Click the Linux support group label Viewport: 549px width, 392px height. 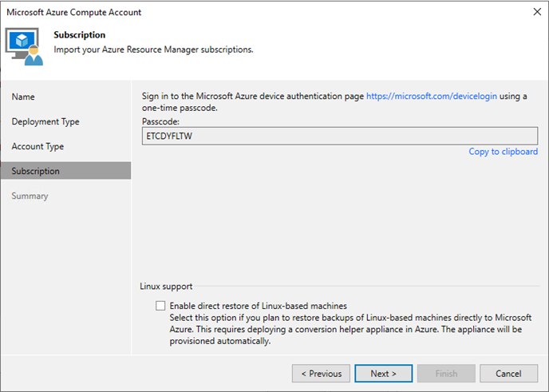click(x=166, y=286)
